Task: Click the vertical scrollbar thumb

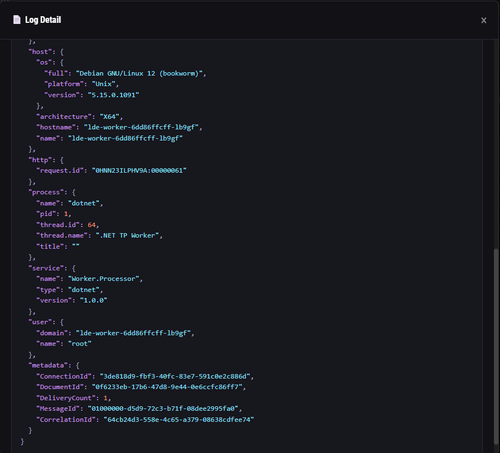Action: click(496, 348)
